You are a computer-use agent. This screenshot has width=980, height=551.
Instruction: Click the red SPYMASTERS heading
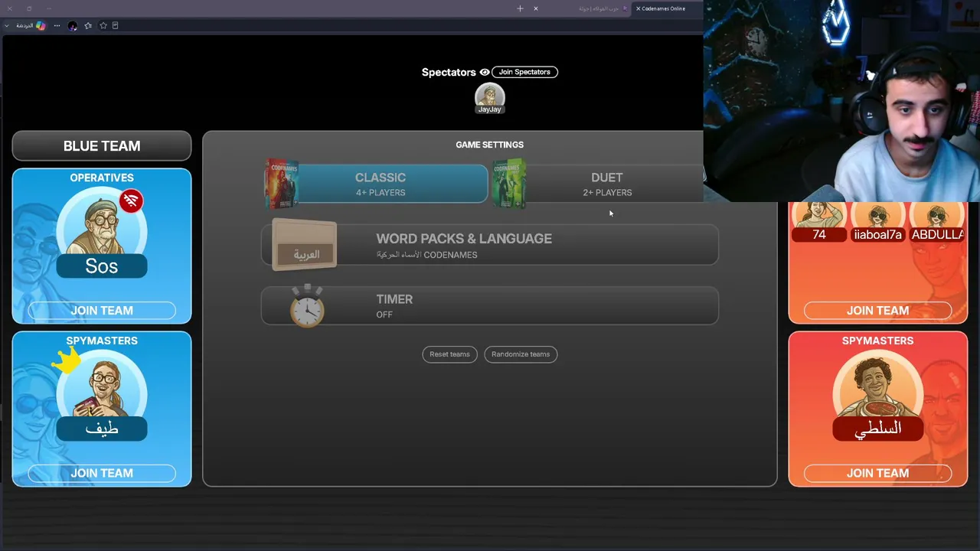pyautogui.click(x=878, y=341)
